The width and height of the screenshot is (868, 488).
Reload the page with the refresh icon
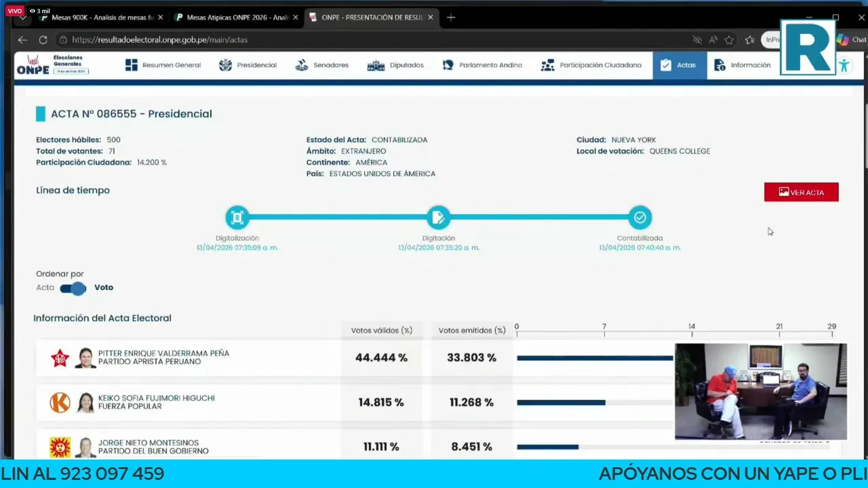click(43, 40)
